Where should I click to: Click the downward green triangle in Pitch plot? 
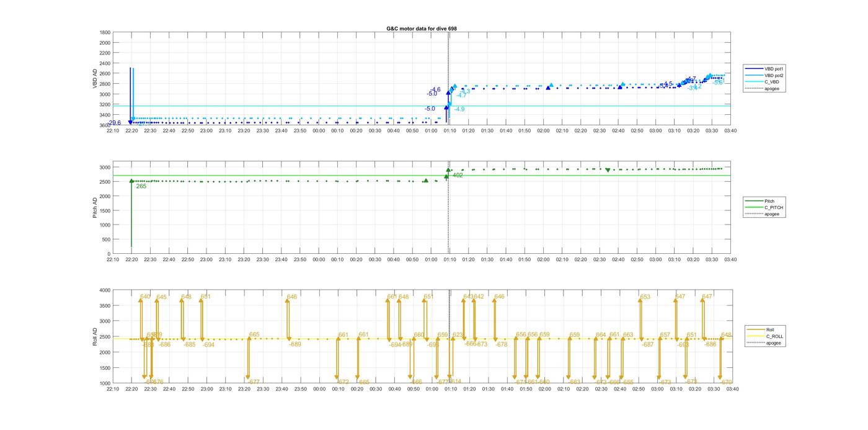608,170
